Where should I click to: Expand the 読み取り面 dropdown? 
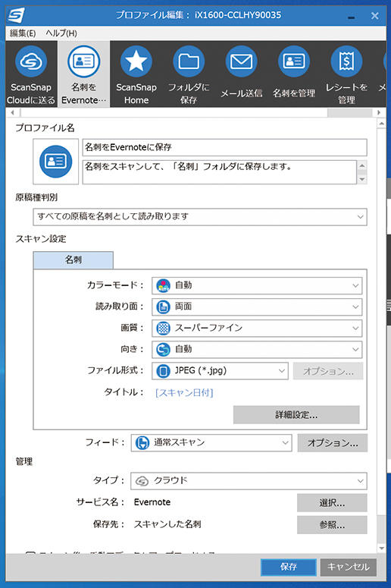[x=257, y=307]
